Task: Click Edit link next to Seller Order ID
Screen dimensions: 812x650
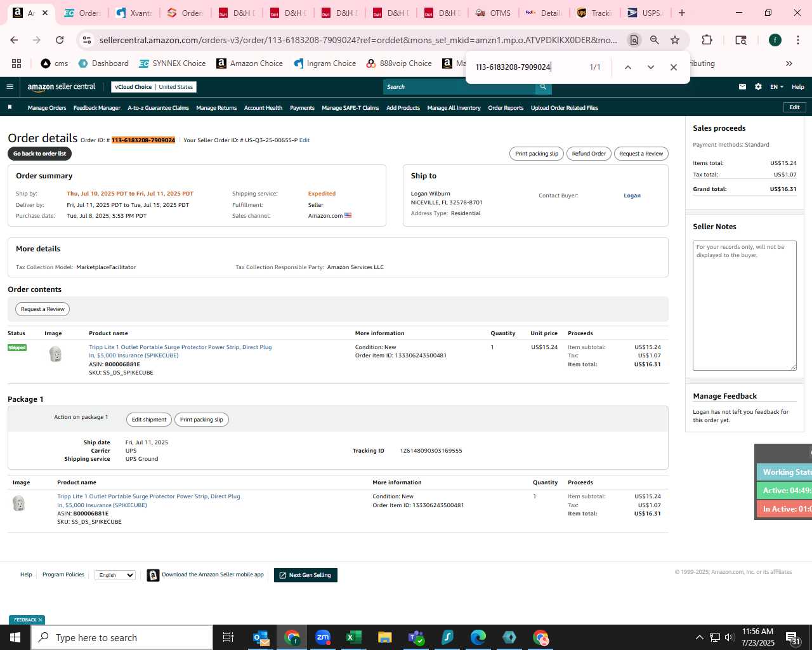Action: coord(304,140)
